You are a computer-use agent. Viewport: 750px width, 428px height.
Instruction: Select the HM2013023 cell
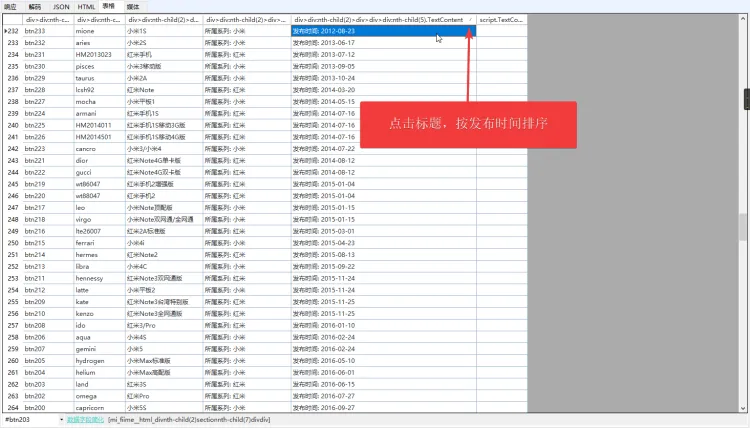coord(99,55)
